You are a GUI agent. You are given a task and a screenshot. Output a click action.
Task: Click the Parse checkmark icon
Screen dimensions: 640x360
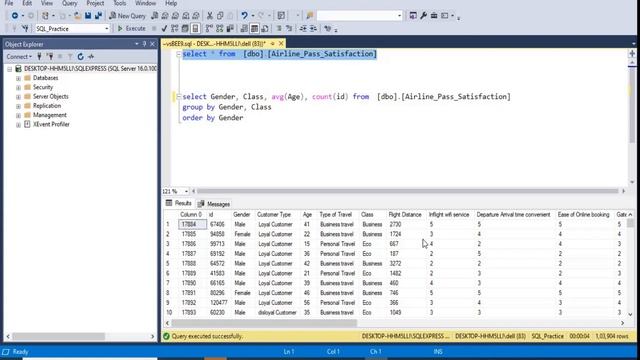(164, 29)
